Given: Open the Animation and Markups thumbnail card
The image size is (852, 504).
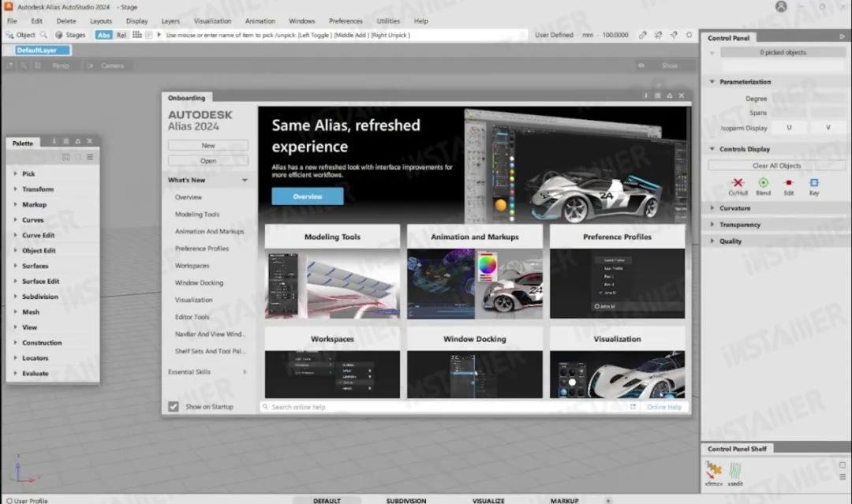Looking at the screenshot, I should pyautogui.click(x=474, y=271).
